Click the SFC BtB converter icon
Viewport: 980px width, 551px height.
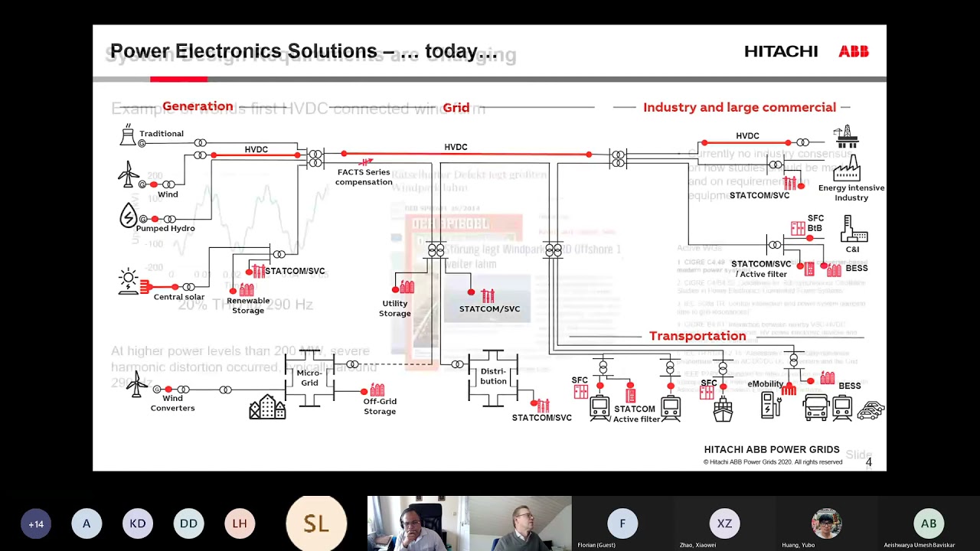click(798, 228)
